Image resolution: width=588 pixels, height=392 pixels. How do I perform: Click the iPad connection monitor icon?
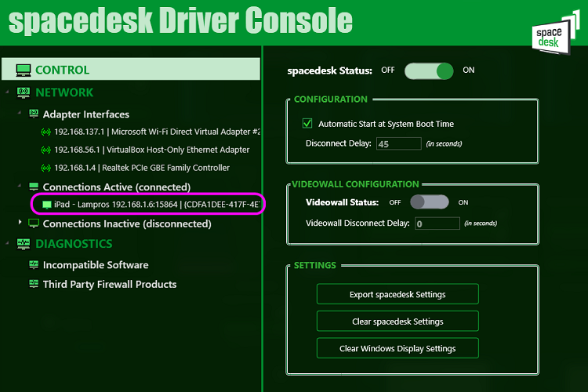point(47,205)
